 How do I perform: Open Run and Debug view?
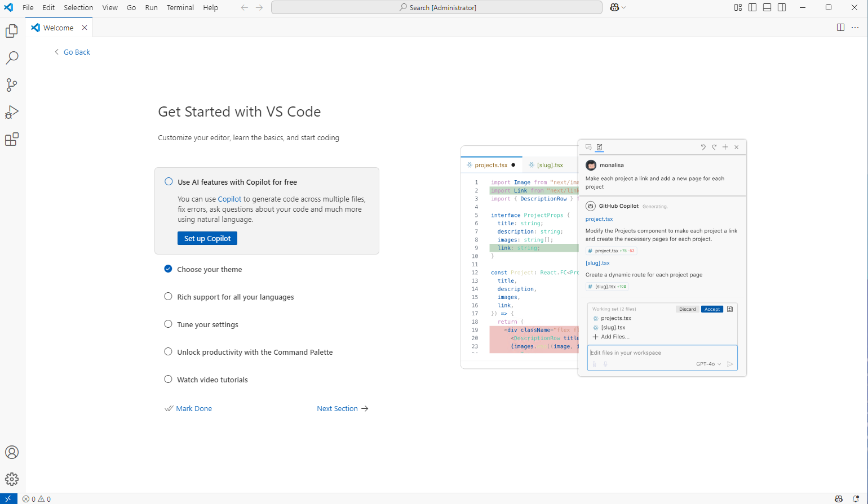pyautogui.click(x=12, y=112)
